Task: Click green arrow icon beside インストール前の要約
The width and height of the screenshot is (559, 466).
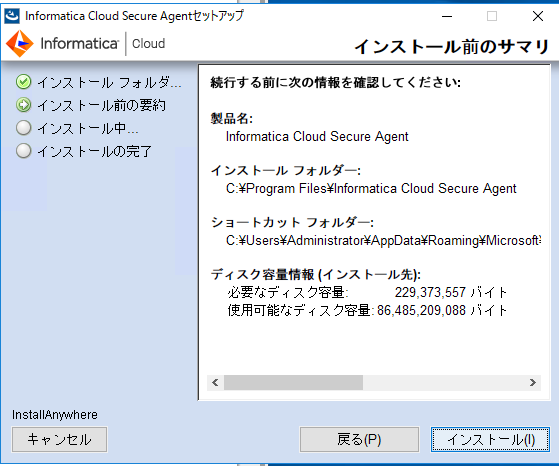Action: pyautogui.click(x=24, y=105)
